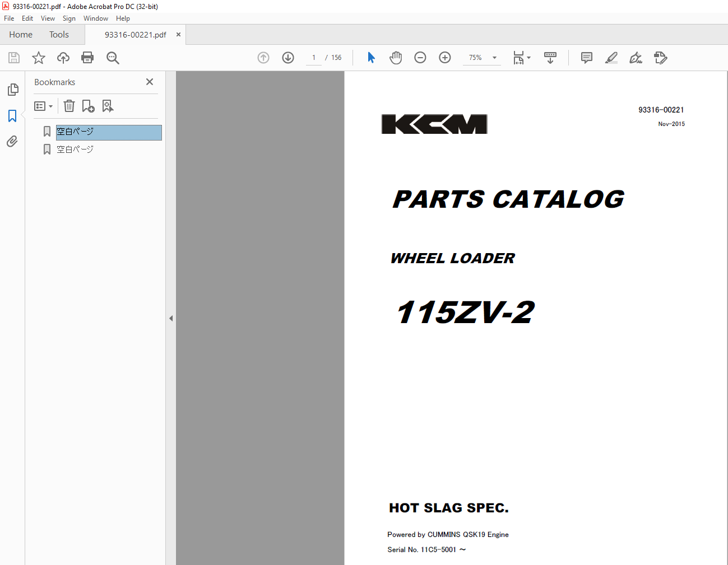This screenshot has height=565, width=728.
Task: Select the highlight text pen tool
Action: pos(611,58)
